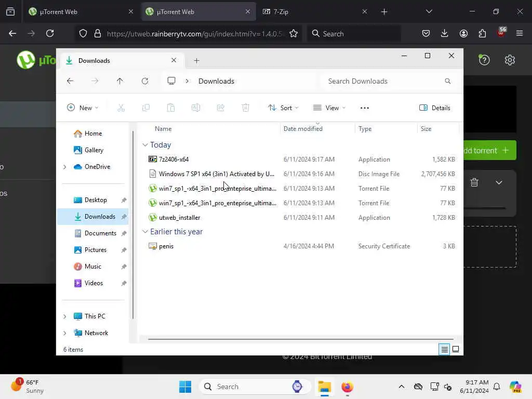Show hidden system tray icons
This screenshot has height=399, width=532.
click(x=402, y=387)
